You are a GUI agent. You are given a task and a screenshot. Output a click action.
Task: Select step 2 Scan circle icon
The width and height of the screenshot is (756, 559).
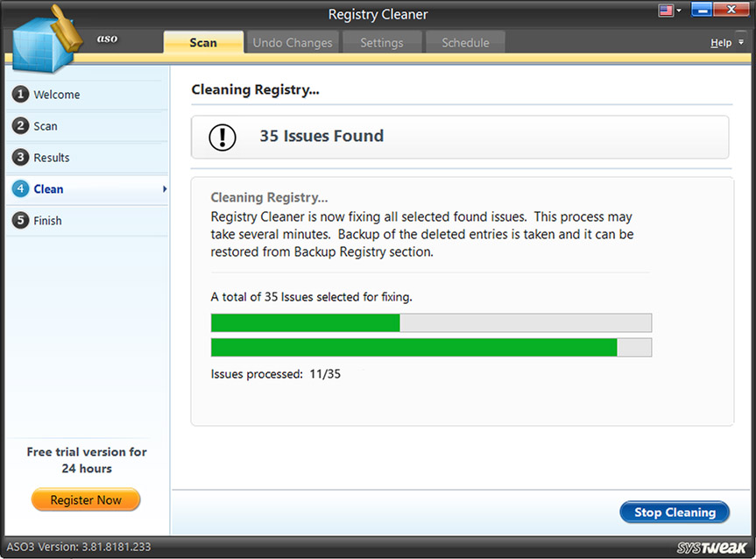click(20, 126)
